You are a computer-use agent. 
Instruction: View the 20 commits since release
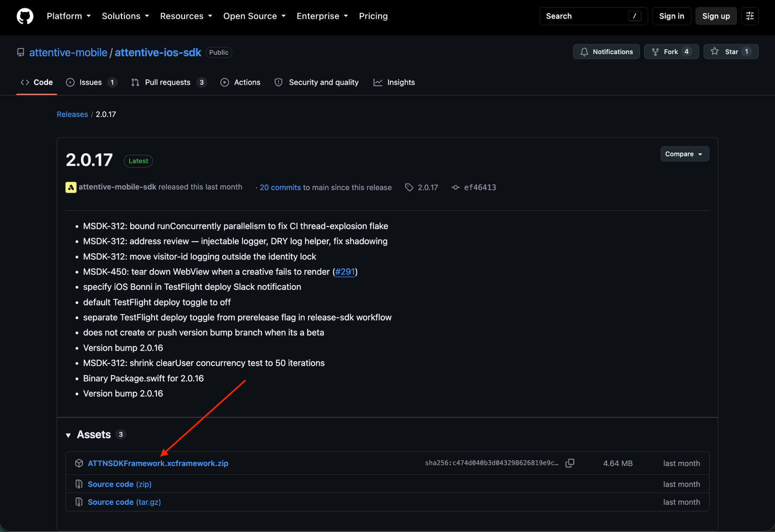[x=280, y=188]
